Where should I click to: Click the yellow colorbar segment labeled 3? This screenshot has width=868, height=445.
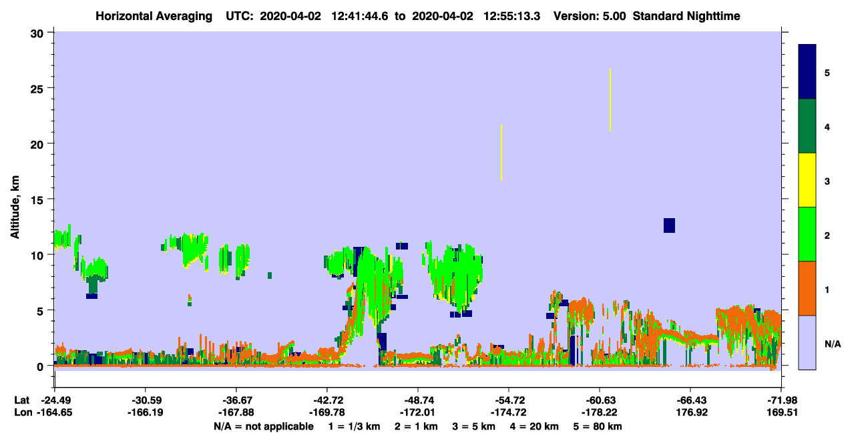(807, 180)
